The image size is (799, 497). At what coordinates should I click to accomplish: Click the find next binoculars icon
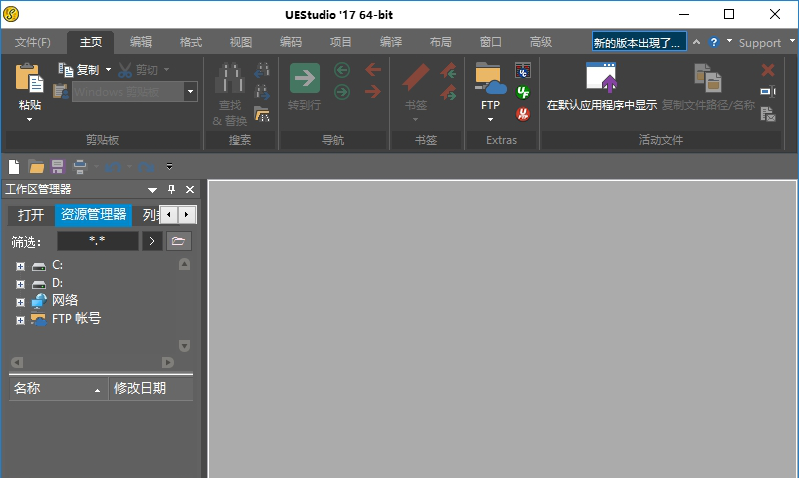[x=262, y=92]
